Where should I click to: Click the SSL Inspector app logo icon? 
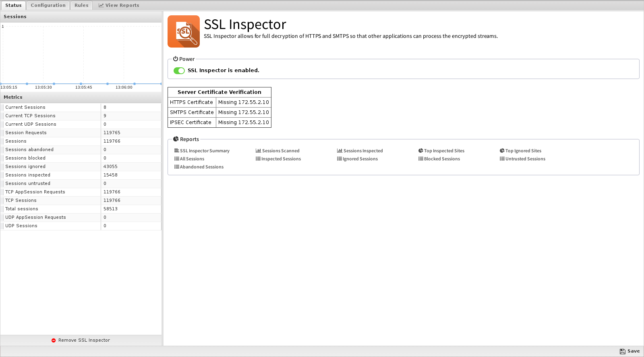(184, 31)
